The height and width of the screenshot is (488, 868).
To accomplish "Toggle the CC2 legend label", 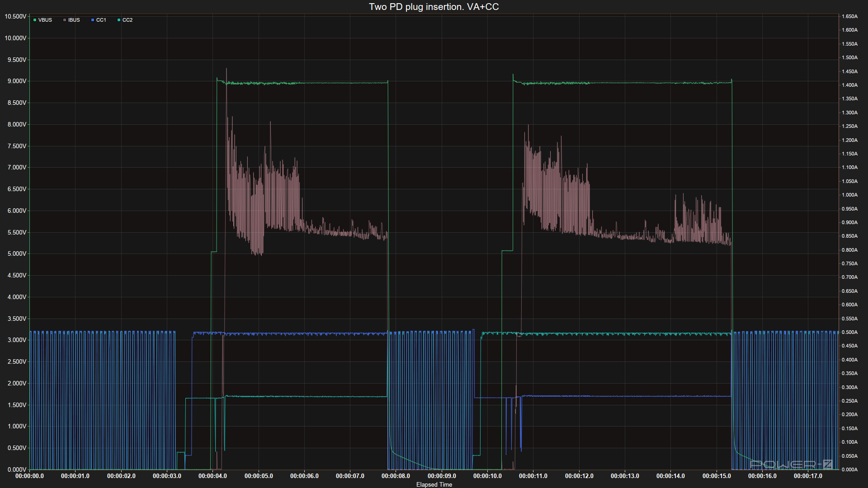I will click(x=127, y=20).
